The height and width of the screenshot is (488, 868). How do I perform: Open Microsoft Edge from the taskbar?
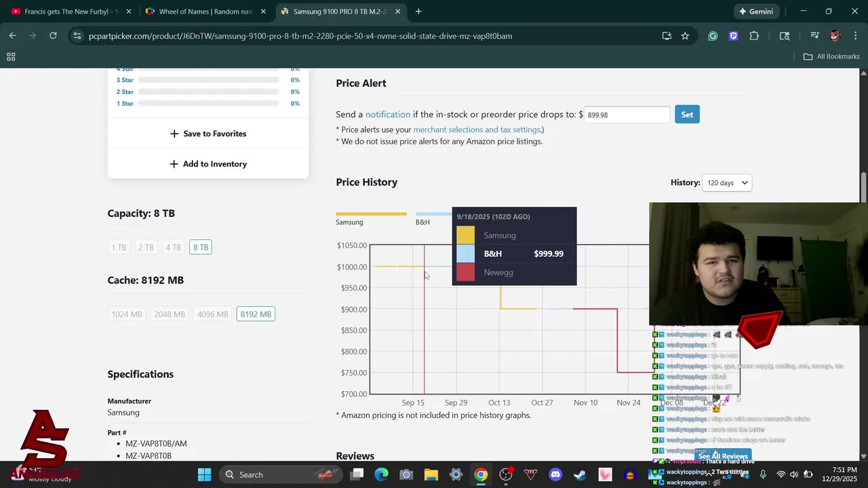(x=382, y=474)
